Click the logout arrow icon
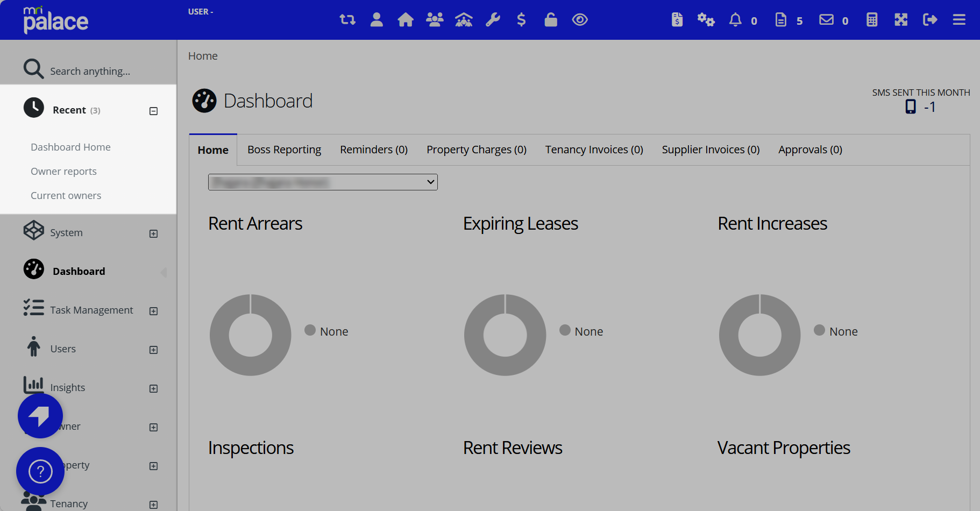 pos(930,20)
